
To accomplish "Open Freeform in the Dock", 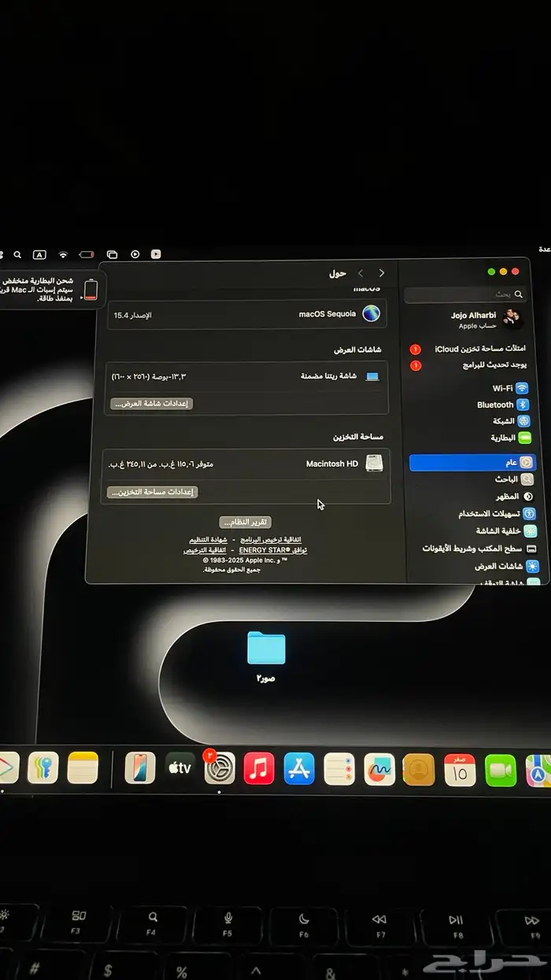I will click(379, 767).
